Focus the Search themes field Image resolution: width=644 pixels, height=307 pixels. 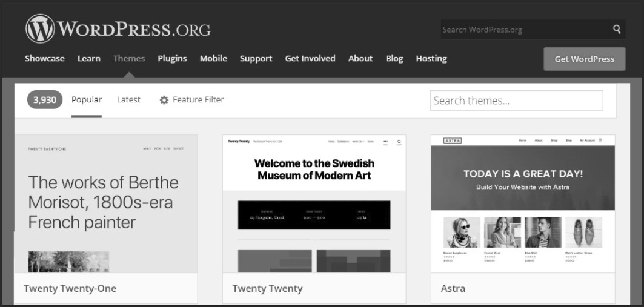pyautogui.click(x=516, y=101)
